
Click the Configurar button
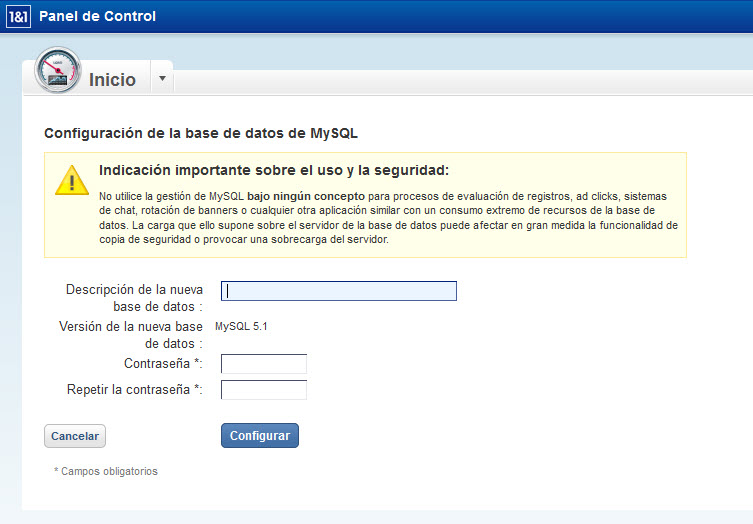pyautogui.click(x=260, y=436)
